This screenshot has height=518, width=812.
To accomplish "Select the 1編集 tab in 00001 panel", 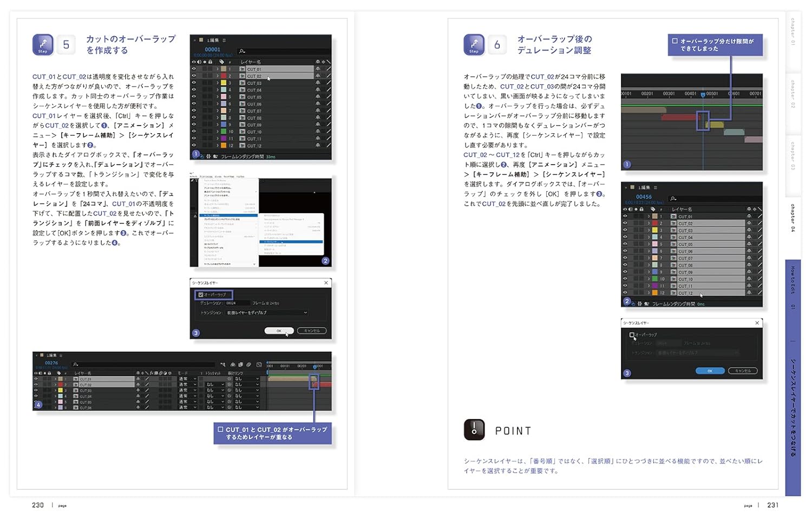I will coord(213,40).
